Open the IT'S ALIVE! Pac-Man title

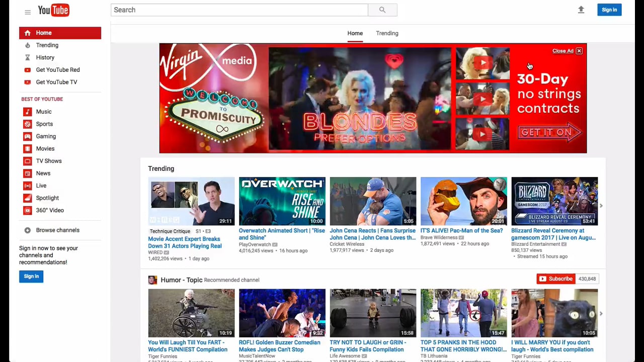click(x=461, y=230)
